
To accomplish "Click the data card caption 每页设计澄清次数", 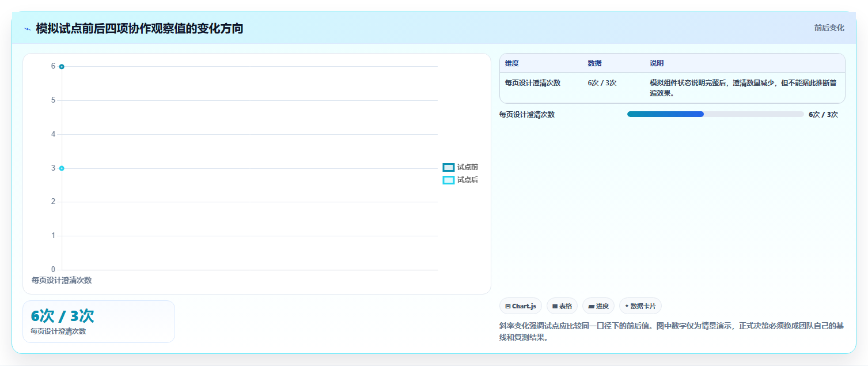I will pos(58,331).
